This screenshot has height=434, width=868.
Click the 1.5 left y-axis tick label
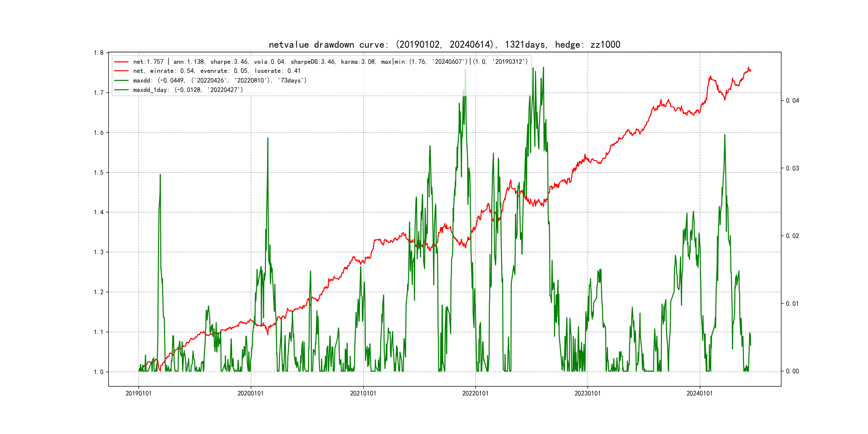[x=98, y=173]
